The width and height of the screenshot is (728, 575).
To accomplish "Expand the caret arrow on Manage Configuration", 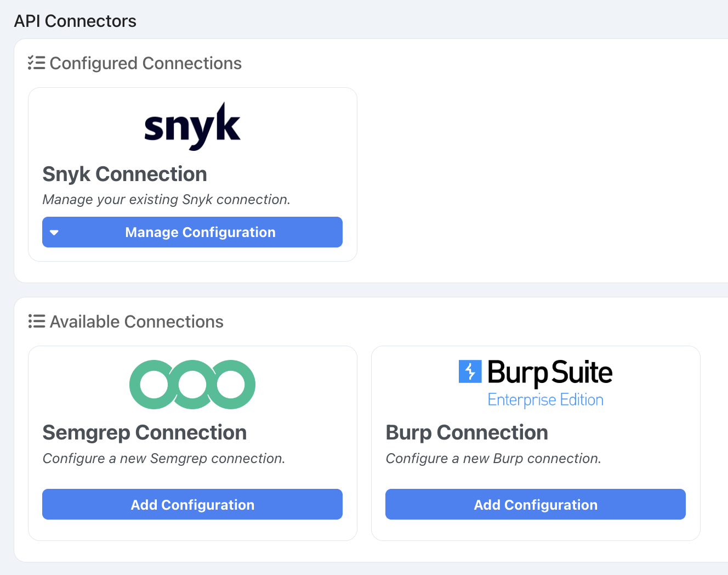I will click(x=54, y=233).
